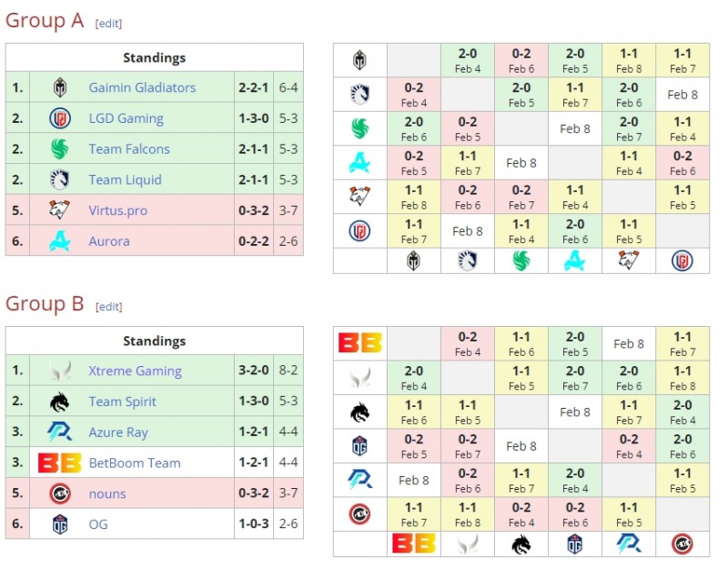Click Team Falcons logo in standings table
Screen dimensions: 728x570
pos(60,149)
